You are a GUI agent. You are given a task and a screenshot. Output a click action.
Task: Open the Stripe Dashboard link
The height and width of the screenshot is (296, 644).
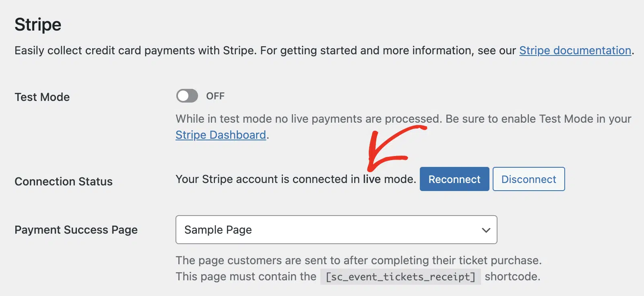click(221, 135)
